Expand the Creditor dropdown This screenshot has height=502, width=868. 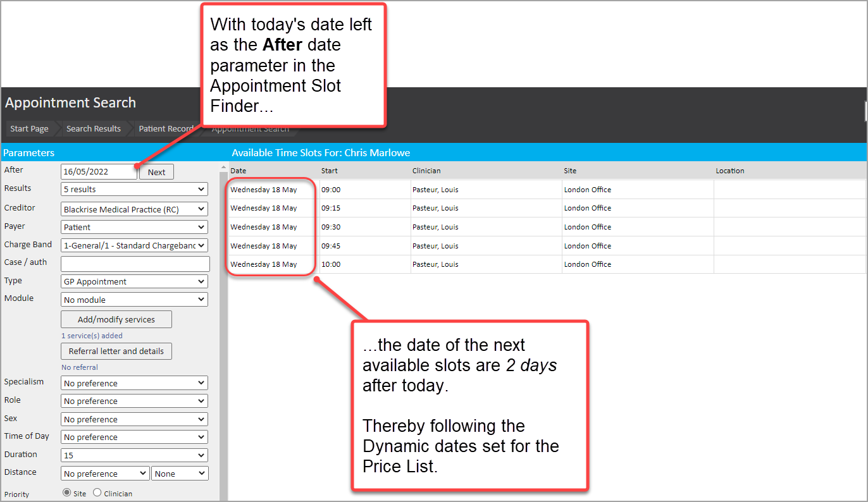click(134, 209)
